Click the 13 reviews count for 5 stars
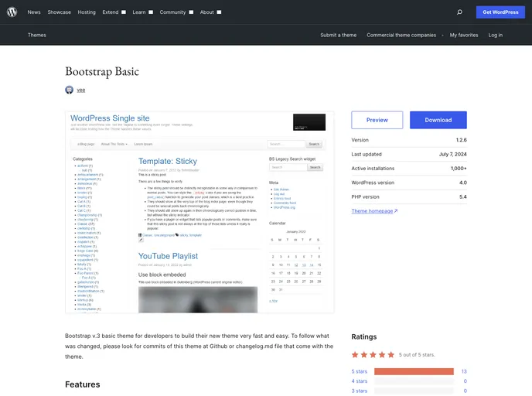Viewport: 532px width, 396px height. pyautogui.click(x=464, y=371)
